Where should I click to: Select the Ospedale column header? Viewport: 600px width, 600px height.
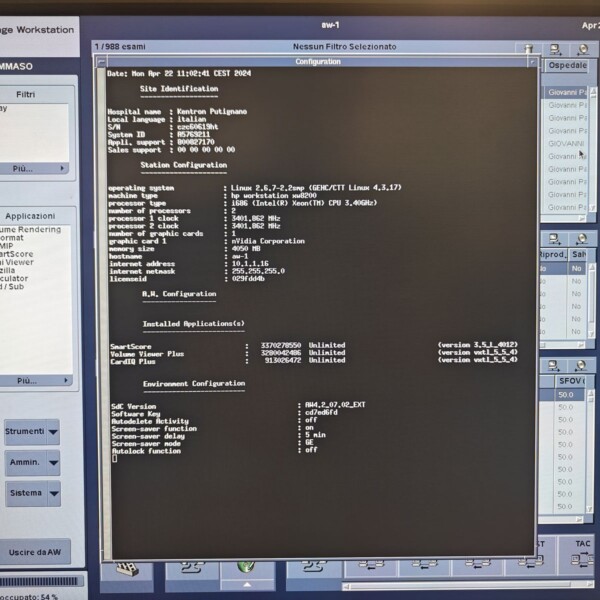(567, 65)
